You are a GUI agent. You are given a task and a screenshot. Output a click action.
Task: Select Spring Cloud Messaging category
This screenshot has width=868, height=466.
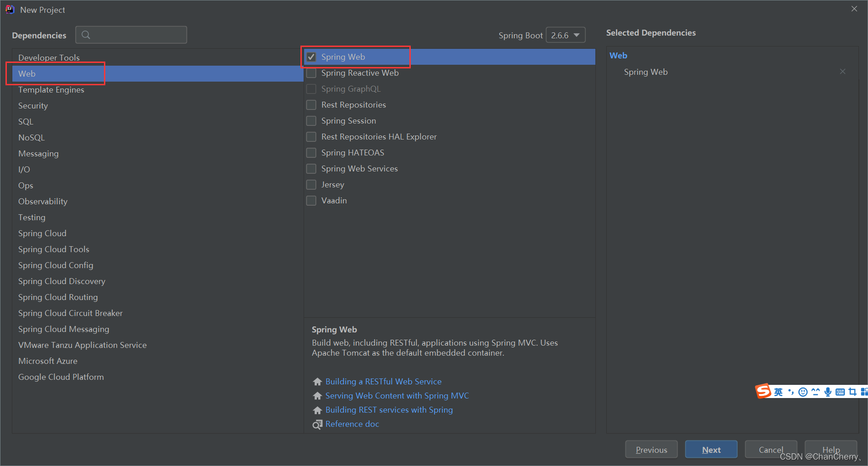[158, 329]
